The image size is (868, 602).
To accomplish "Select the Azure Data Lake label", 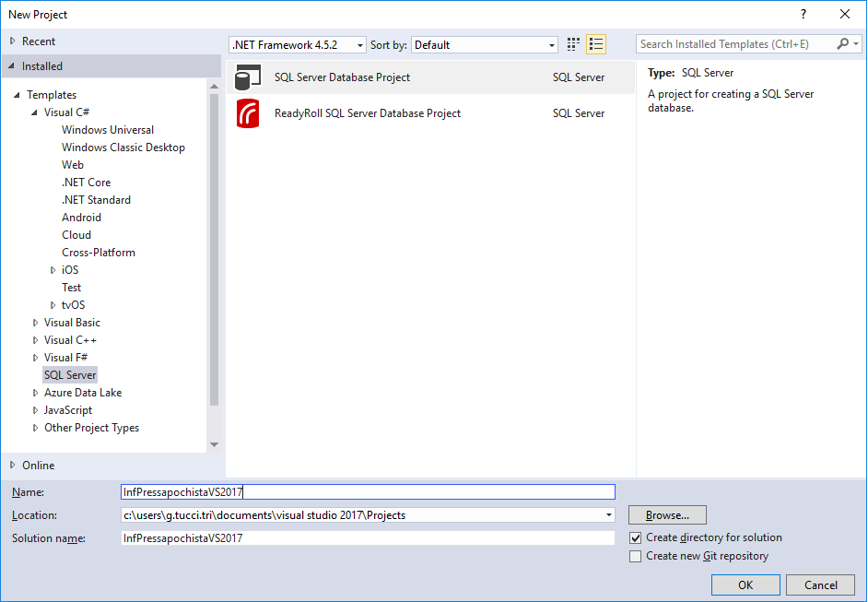I will [83, 393].
